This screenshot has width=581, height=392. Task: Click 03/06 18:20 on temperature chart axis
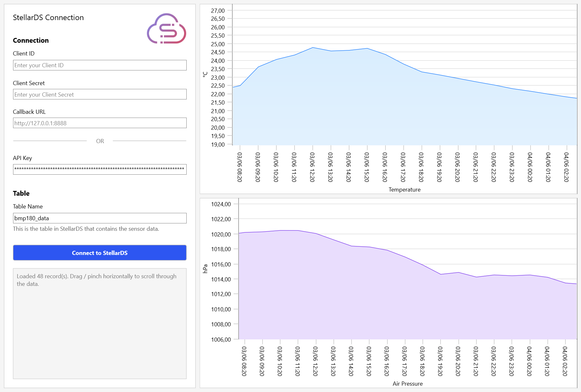[x=421, y=167]
